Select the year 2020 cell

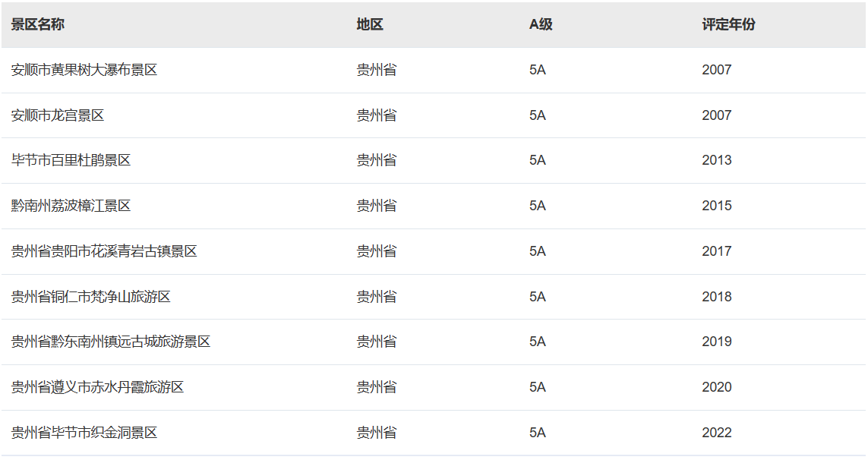click(x=717, y=387)
